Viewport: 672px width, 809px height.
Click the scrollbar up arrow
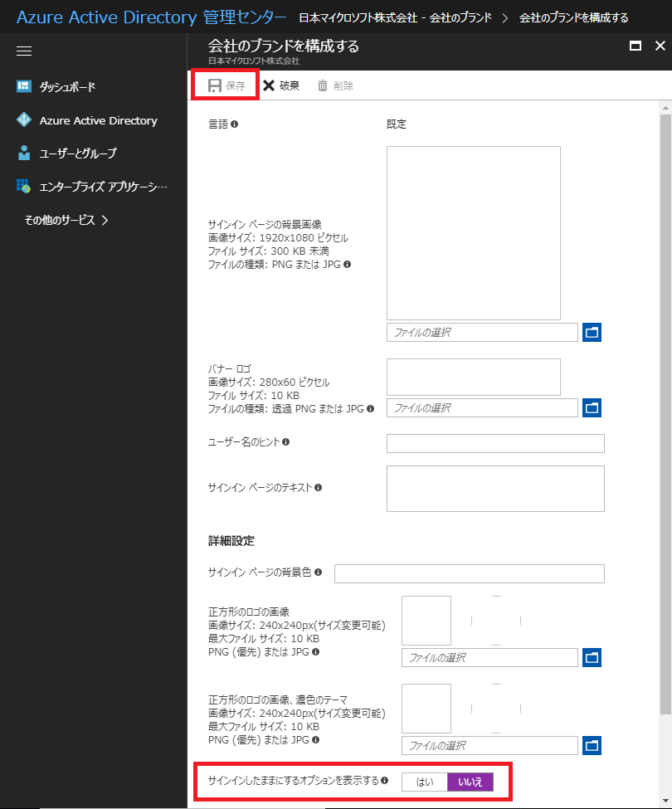coord(665,108)
